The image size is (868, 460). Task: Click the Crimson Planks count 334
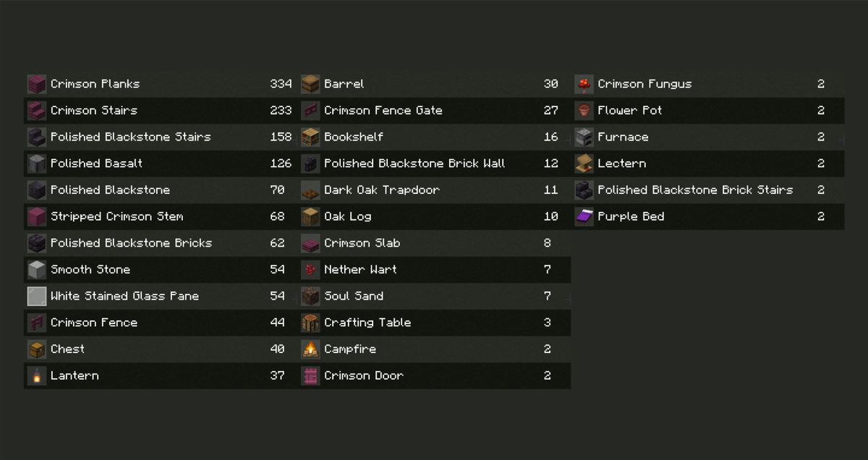pyautogui.click(x=281, y=84)
